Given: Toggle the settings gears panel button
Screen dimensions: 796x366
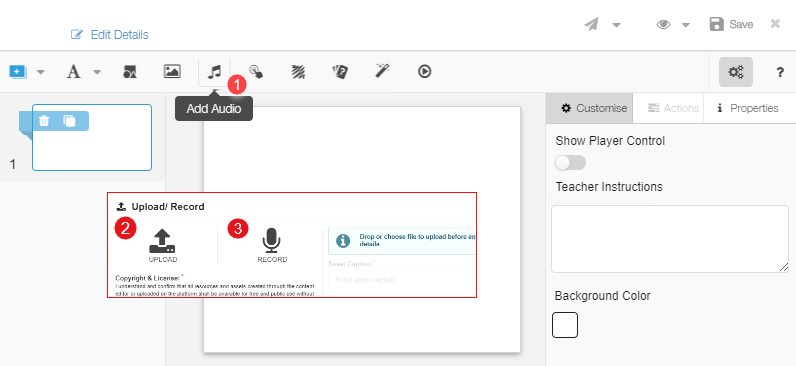Looking at the screenshot, I should pyautogui.click(x=736, y=72).
